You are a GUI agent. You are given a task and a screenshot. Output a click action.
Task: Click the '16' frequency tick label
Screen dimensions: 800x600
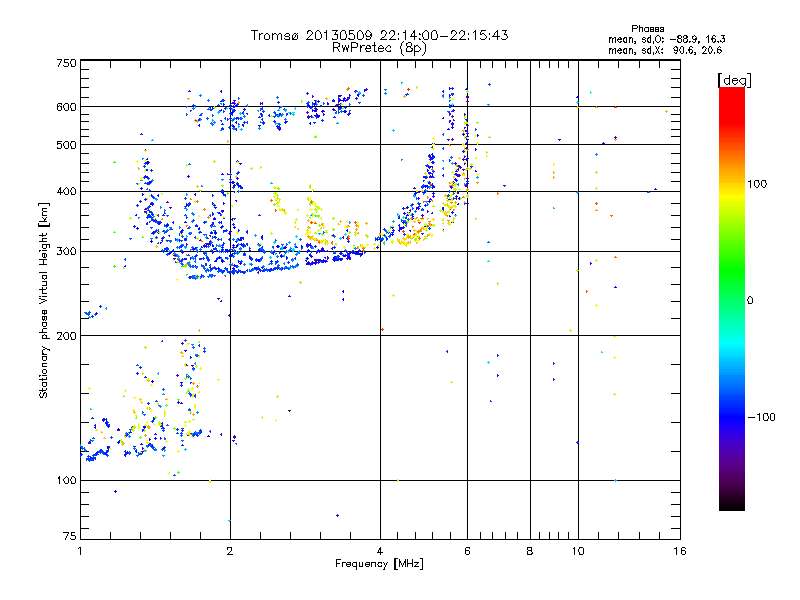click(680, 551)
